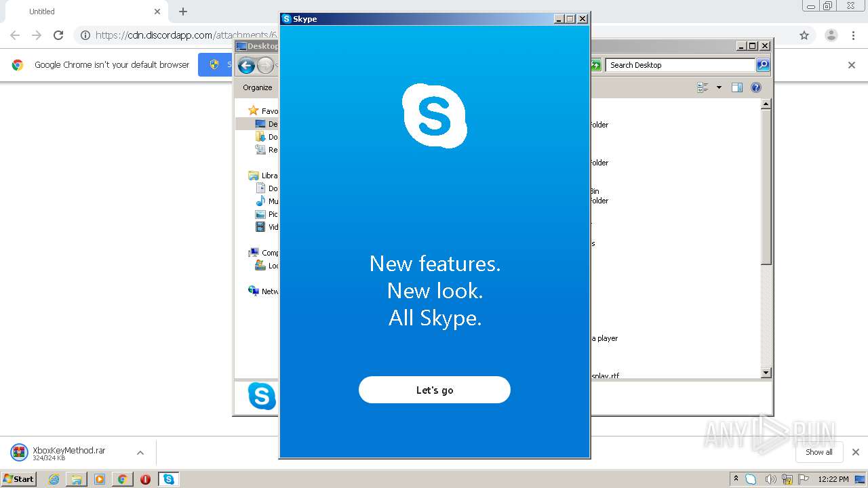The height and width of the screenshot is (488, 868).
Task: Click the volume speaker tray icon
Action: click(x=770, y=479)
